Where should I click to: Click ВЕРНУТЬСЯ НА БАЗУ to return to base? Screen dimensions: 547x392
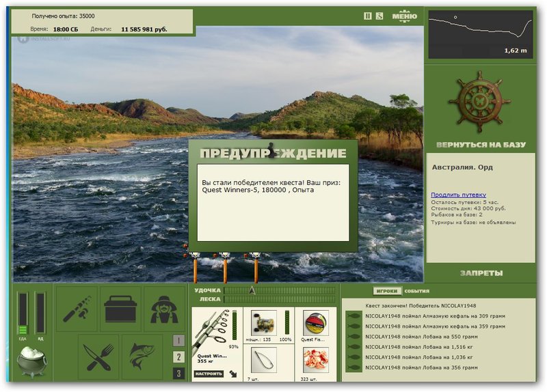coord(481,145)
